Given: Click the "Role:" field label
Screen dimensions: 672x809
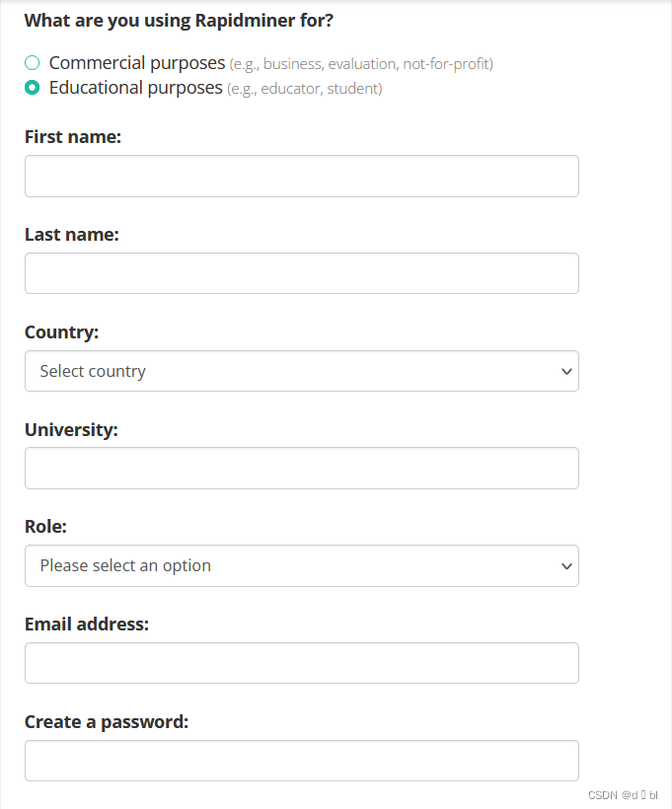Looking at the screenshot, I should (45, 527).
